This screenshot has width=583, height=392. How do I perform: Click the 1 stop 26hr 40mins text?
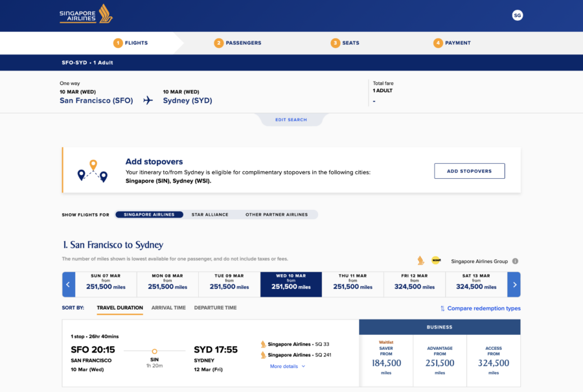(95, 336)
